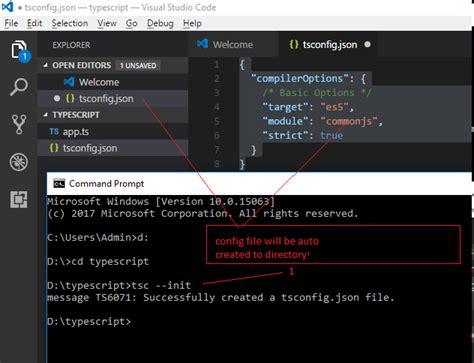Click the true value in editor
Image resolution: width=474 pixels, height=363 pixels.
click(x=331, y=135)
